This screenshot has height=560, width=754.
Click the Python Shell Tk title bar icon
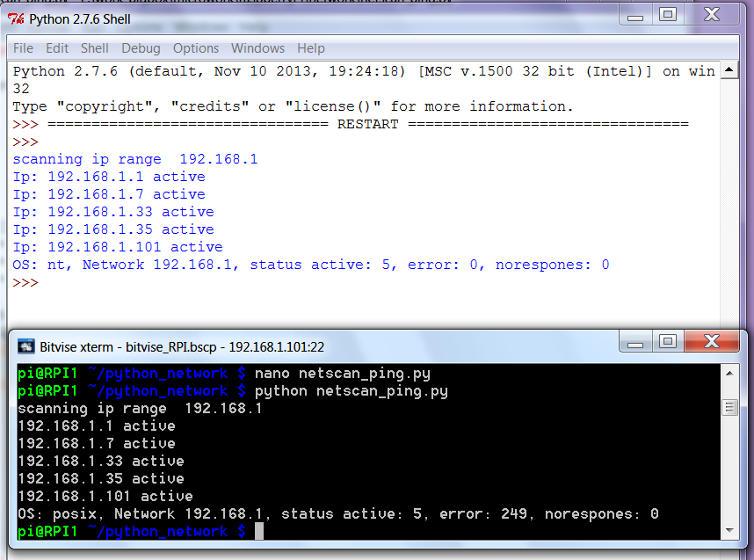tap(17, 18)
